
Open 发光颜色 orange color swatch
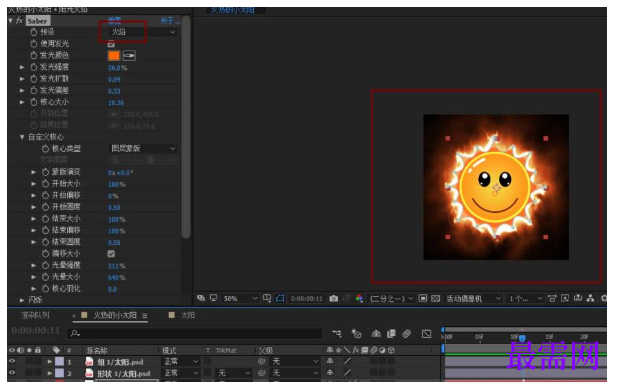pos(114,56)
